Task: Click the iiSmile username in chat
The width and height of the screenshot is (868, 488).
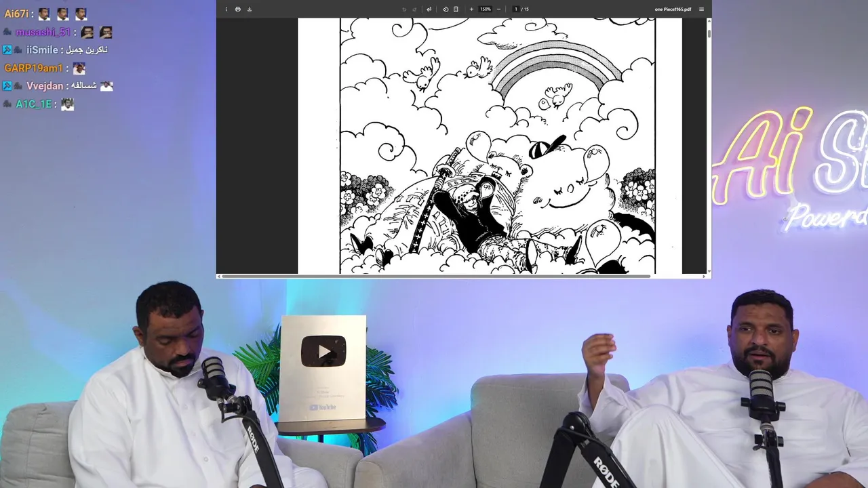Action: [42, 49]
